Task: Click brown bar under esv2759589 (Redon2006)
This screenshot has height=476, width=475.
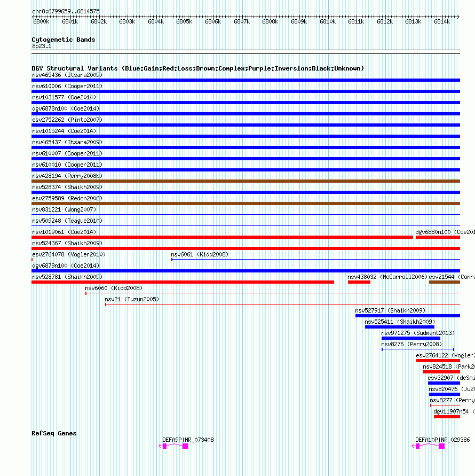Action: click(246, 204)
